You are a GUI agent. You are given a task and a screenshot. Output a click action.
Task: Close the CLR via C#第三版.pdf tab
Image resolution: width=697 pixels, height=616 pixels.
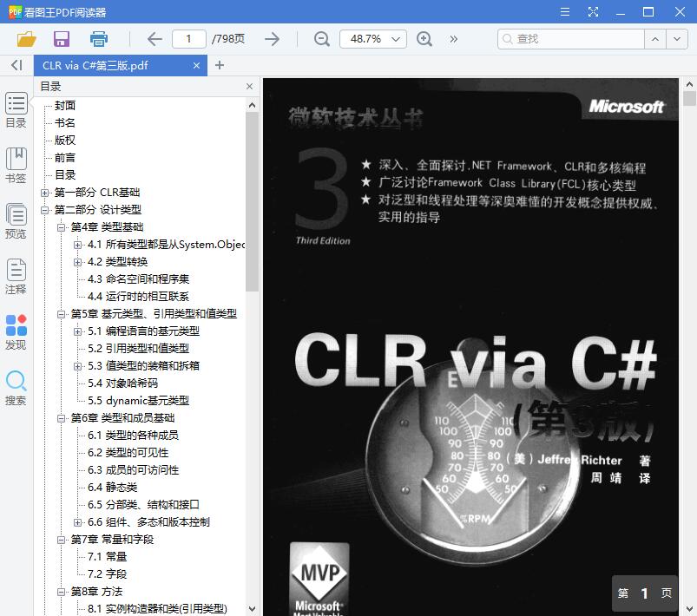(x=196, y=66)
